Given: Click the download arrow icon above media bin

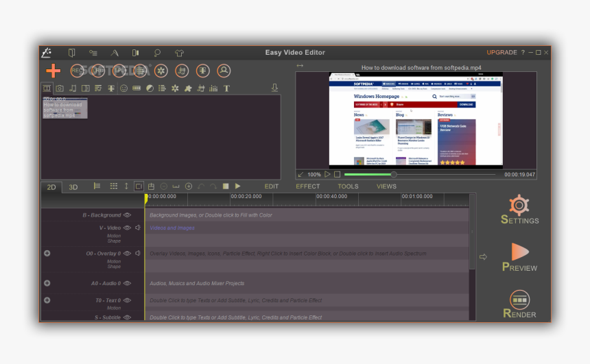Looking at the screenshot, I should tap(274, 88).
